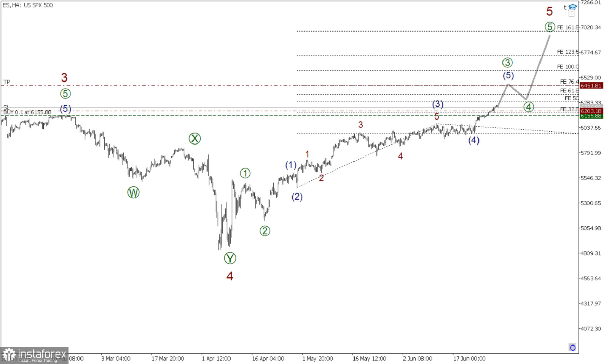609x364 pixels.
Task: Click the circled green 4 wave label
Action: (x=528, y=107)
